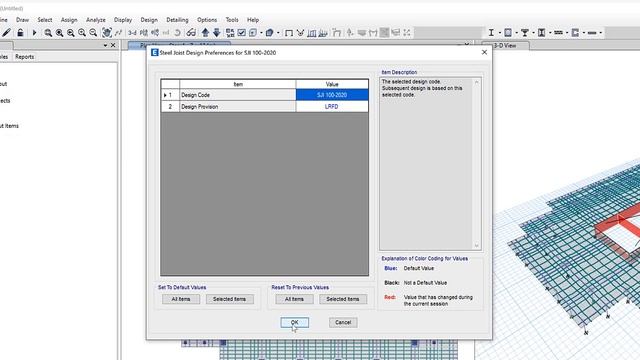Open the explorer panel dropdown arrow
The image size is (640, 360).
[x=105, y=45]
